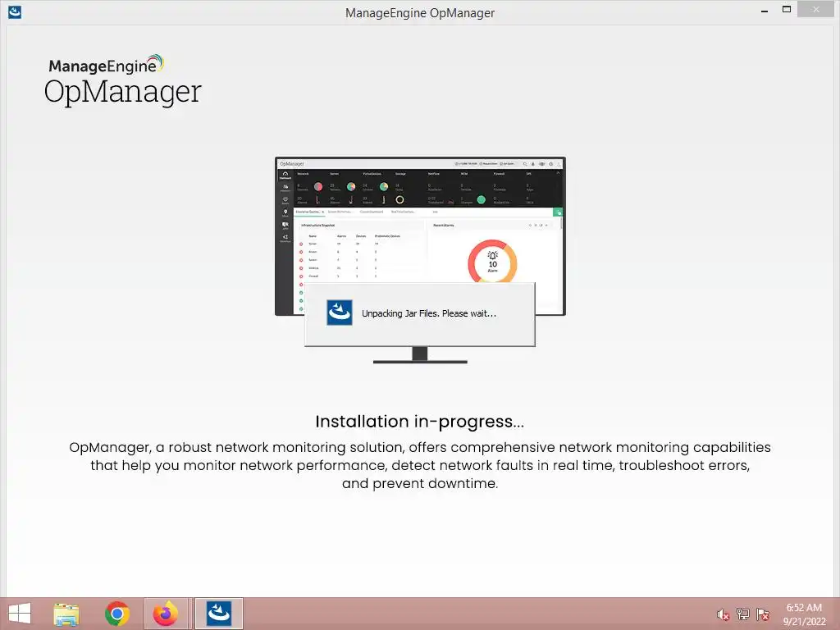Launch File Explorer from the taskbar
The image size is (840, 630).
pos(66,614)
